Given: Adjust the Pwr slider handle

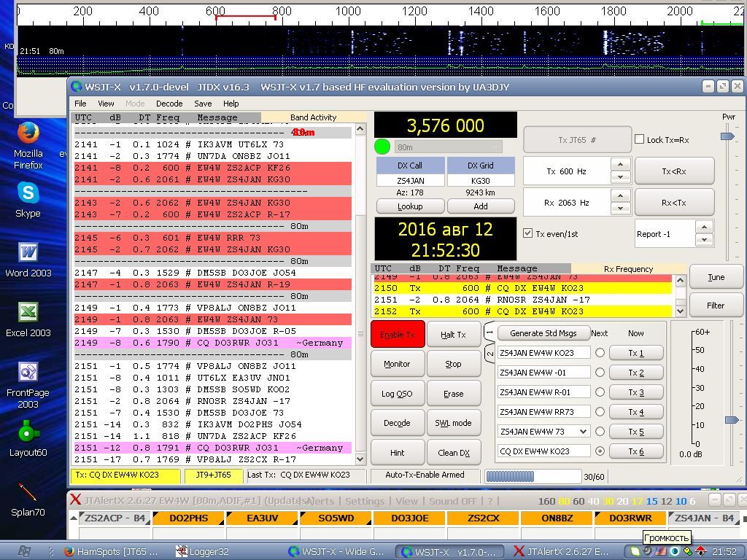Looking at the screenshot, I should point(727,136).
